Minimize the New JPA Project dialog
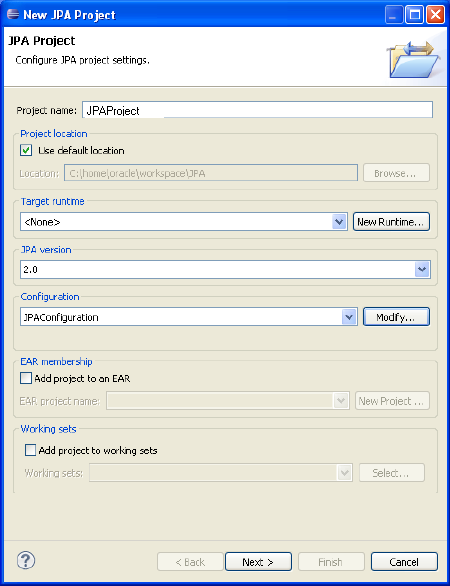The width and height of the screenshot is (450, 586). click(394, 15)
